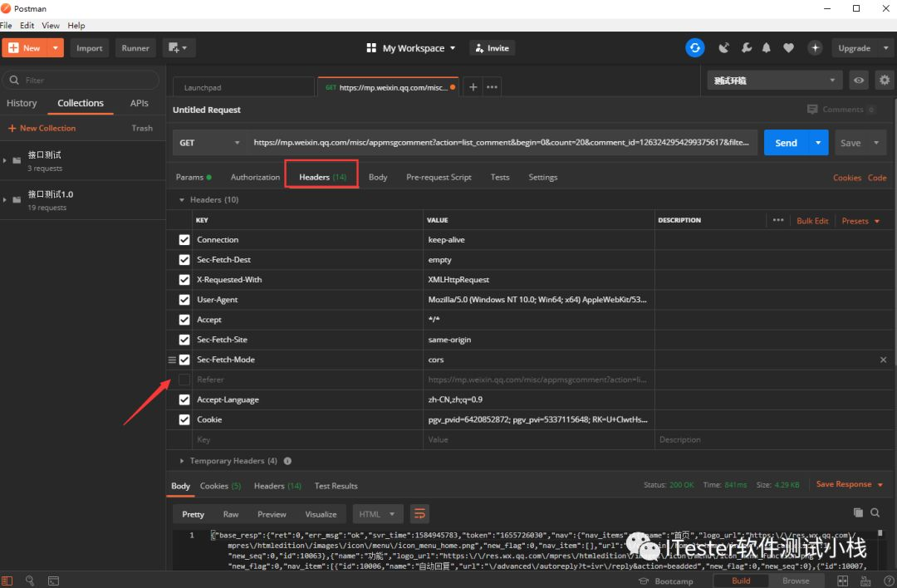The height and width of the screenshot is (588, 897).
Task: Click the Comments icon
Action: 811,110
